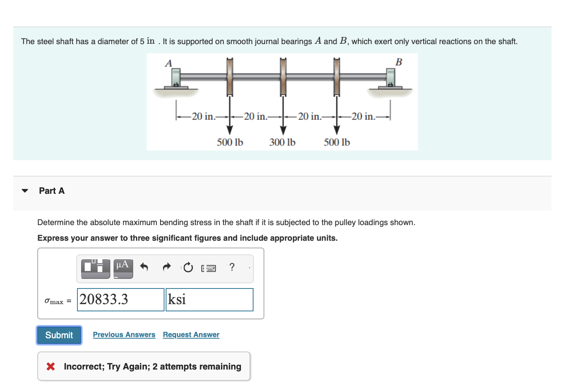Open the Greek symbols and units palette

pyautogui.click(x=123, y=268)
